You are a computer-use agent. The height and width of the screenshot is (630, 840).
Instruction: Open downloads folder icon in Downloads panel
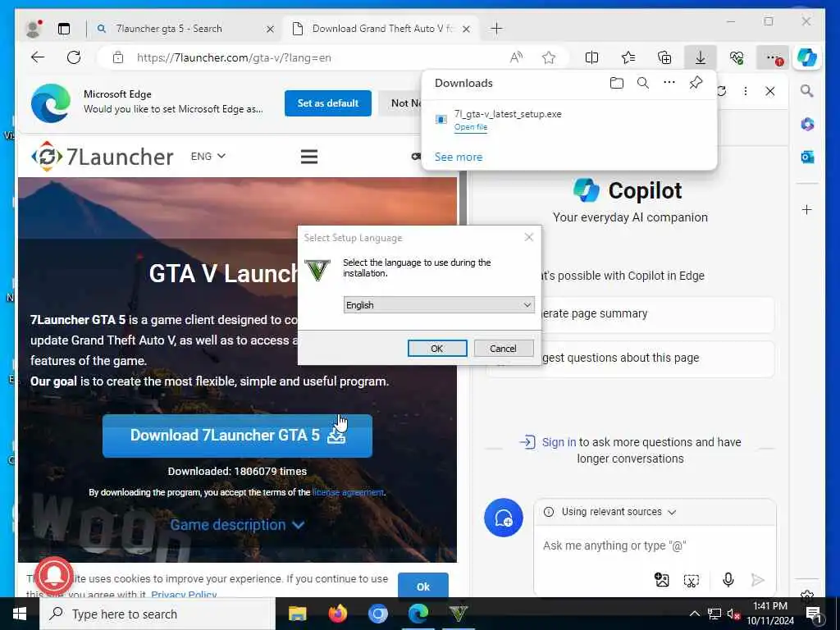(x=617, y=83)
